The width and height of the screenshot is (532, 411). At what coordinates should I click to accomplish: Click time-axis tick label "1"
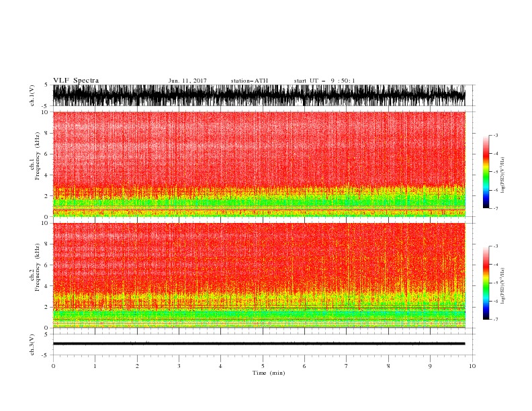click(x=95, y=366)
